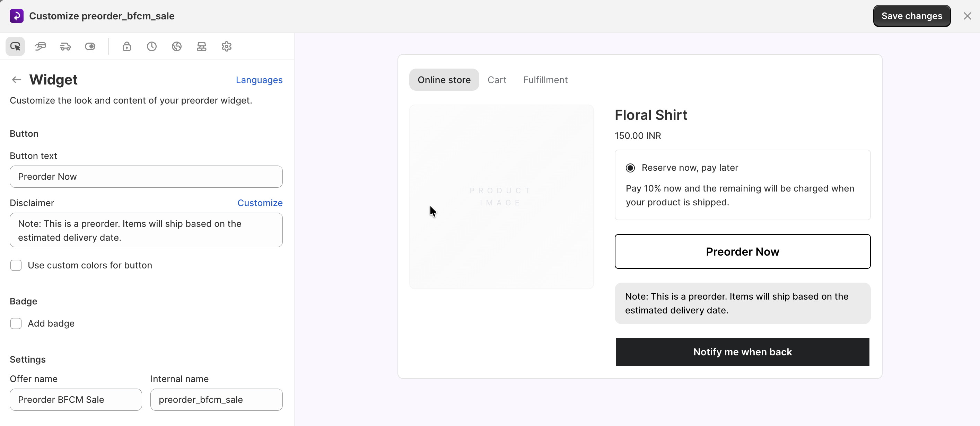Open the Languages link
The width and height of the screenshot is (980, 426).
(259, 80)
